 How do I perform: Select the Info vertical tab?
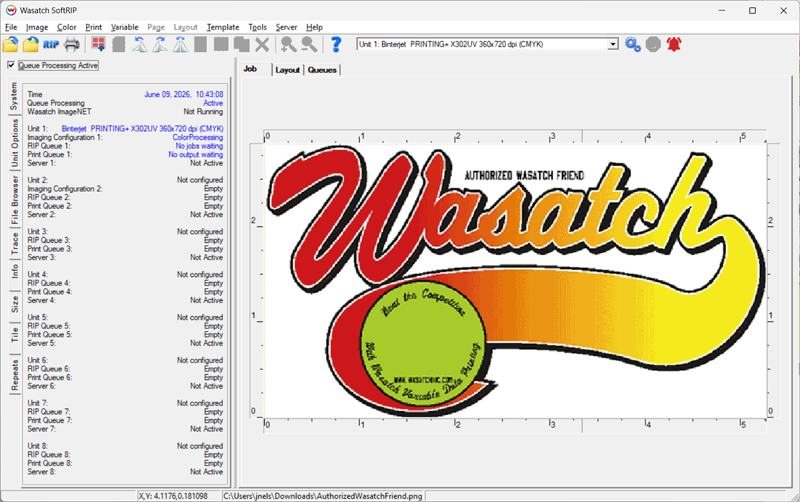pyautogui.click(x=14, y=271)
